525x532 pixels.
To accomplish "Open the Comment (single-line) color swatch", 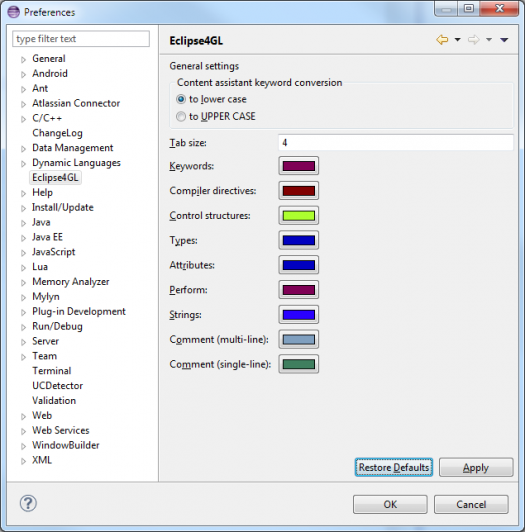I will (299, 364).
